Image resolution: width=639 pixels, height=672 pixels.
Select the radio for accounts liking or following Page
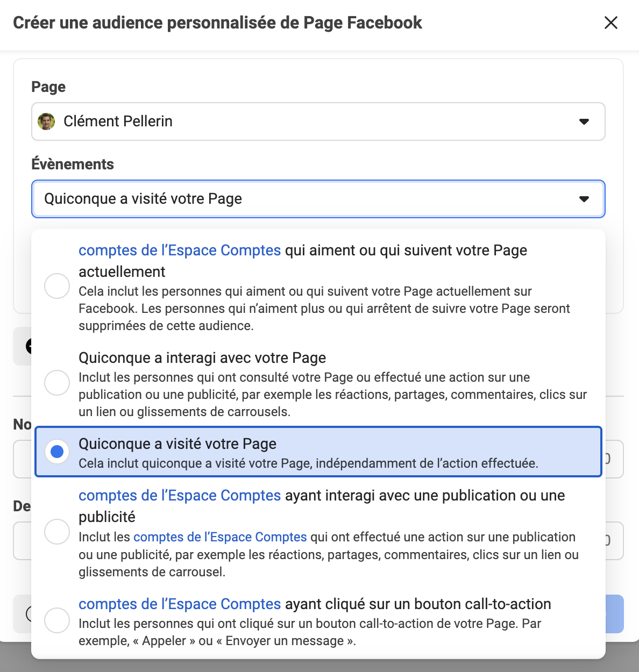(x=57, y=285)
